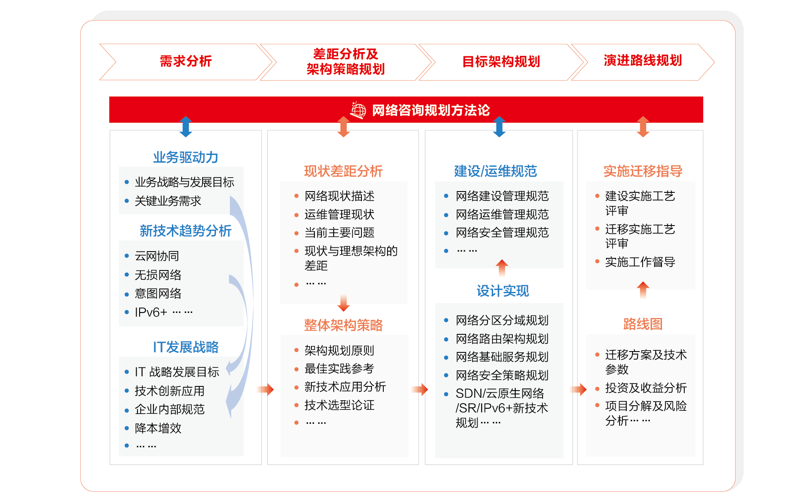Click the IT发展战略 heading

click(185, 347)
